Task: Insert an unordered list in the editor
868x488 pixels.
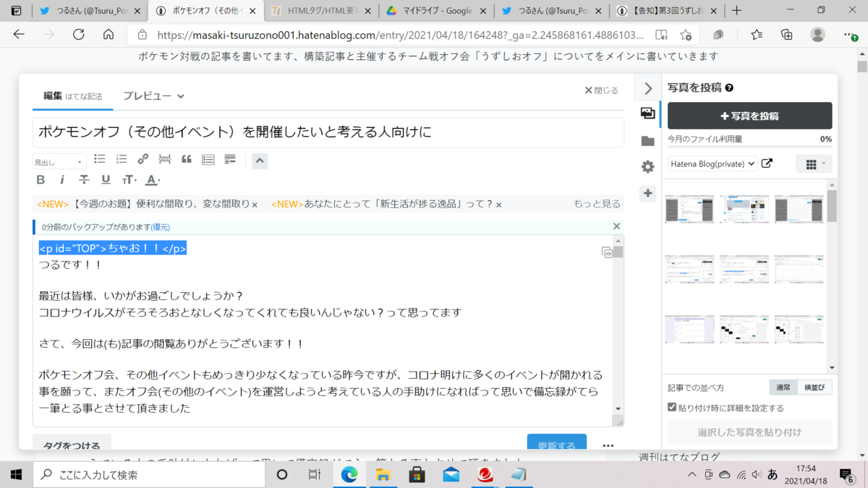Action: (99, 159)
